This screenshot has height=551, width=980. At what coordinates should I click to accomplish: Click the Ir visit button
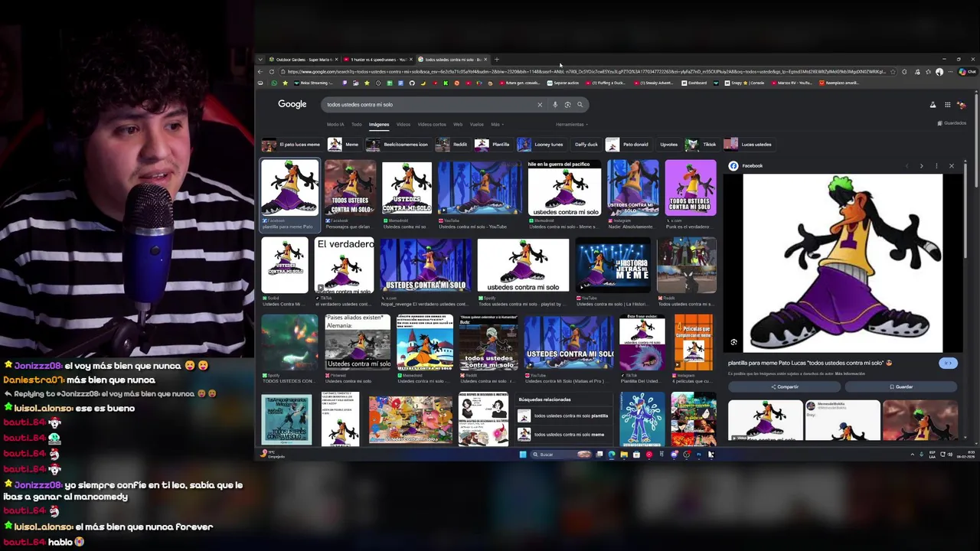[948, 364]
